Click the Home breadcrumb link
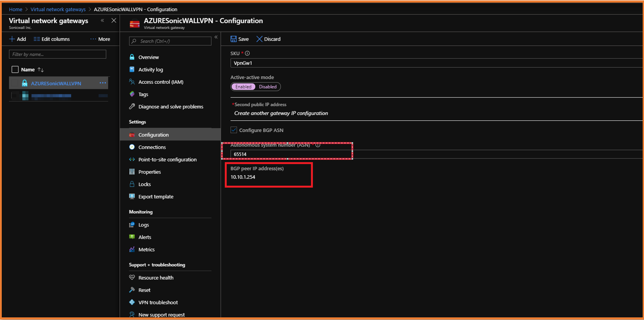Screen dimensions: 644x320 [x=15, y=9]
